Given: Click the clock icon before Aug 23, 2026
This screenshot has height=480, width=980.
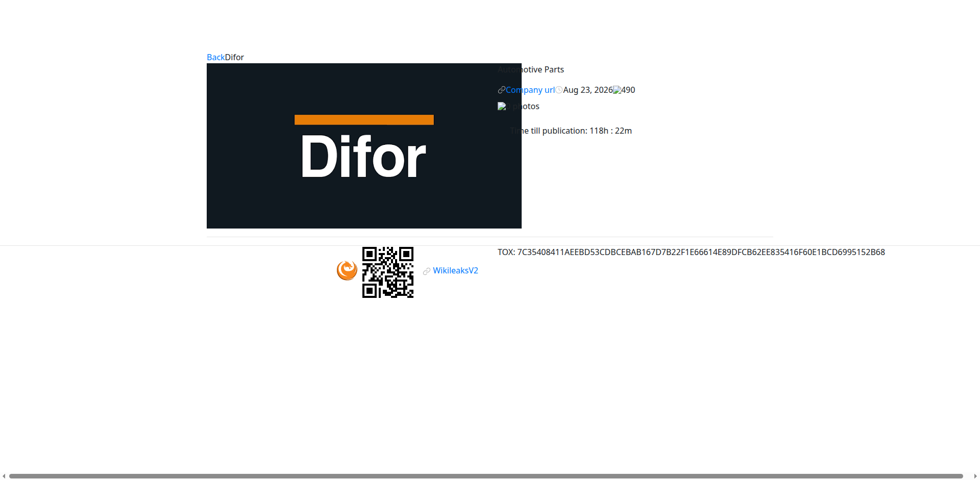Looking at the screenshot, I should coord(559,90).
